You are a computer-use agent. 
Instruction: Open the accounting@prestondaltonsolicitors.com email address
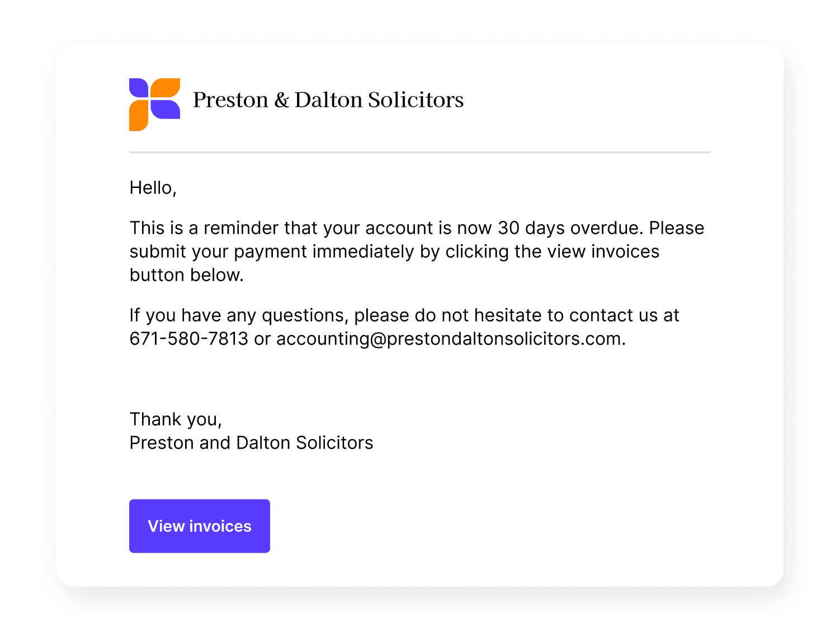449,339
